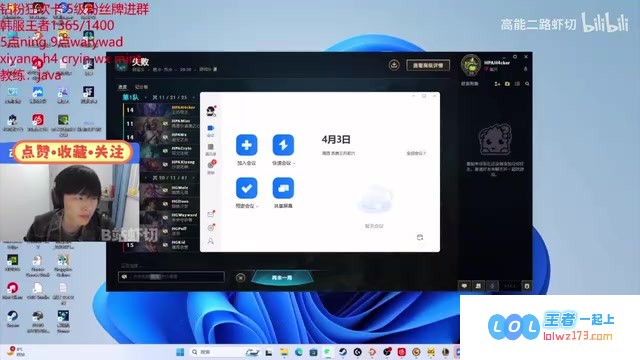The height and width of the screenshot is (360, 640).
Task: Switch to the 进度 tab in League client
Action: pos(122,87)
